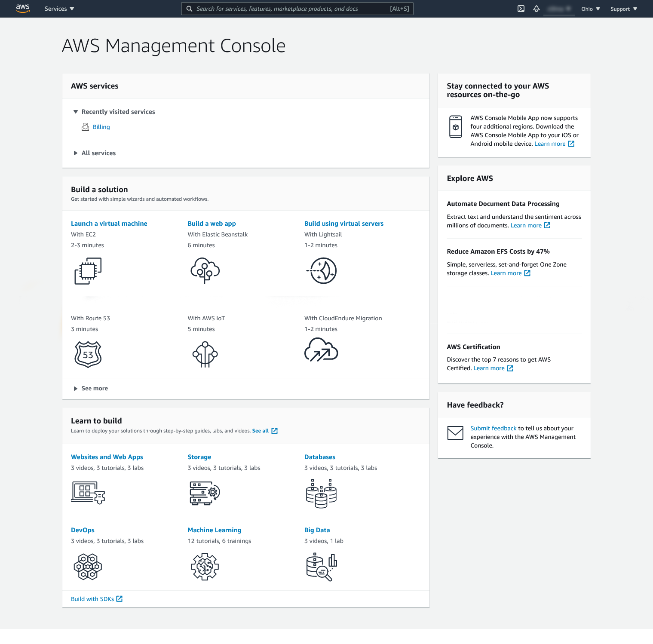Open the Ohio region dropdown
This screenshot has height=644, width=653.
point(591,9)
